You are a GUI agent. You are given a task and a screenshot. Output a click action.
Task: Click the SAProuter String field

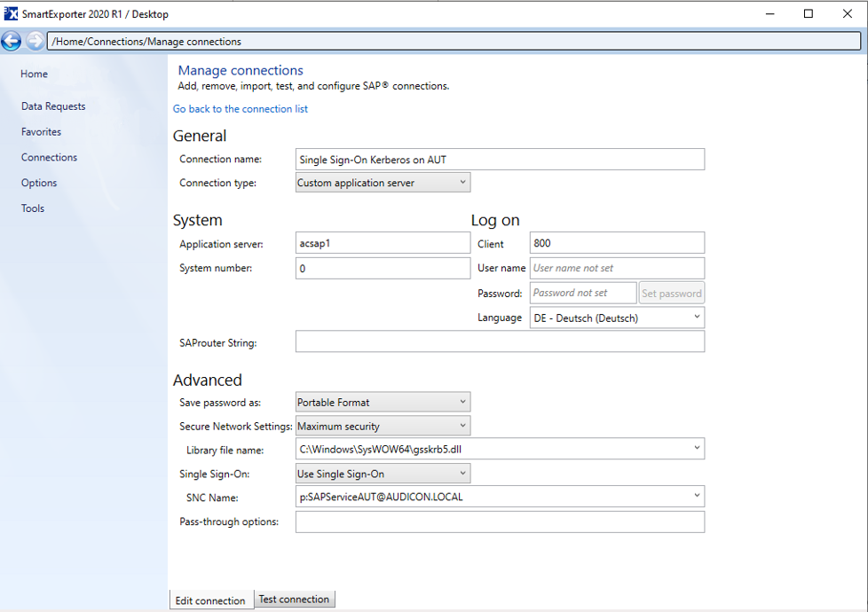[x=500, y=341]
